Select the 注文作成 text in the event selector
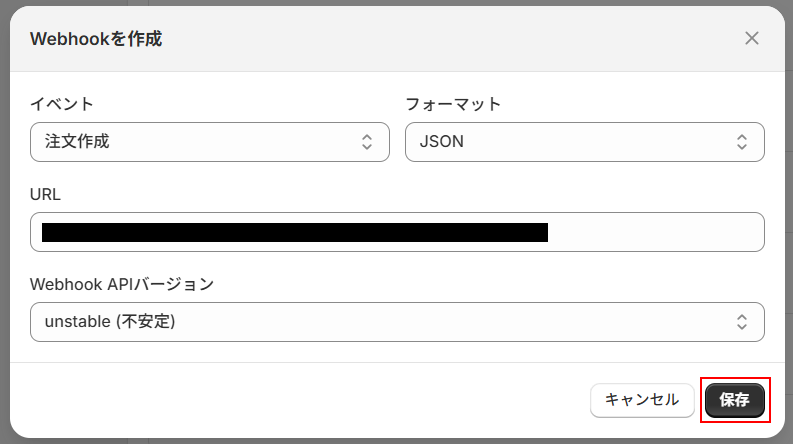 (77, 142)
